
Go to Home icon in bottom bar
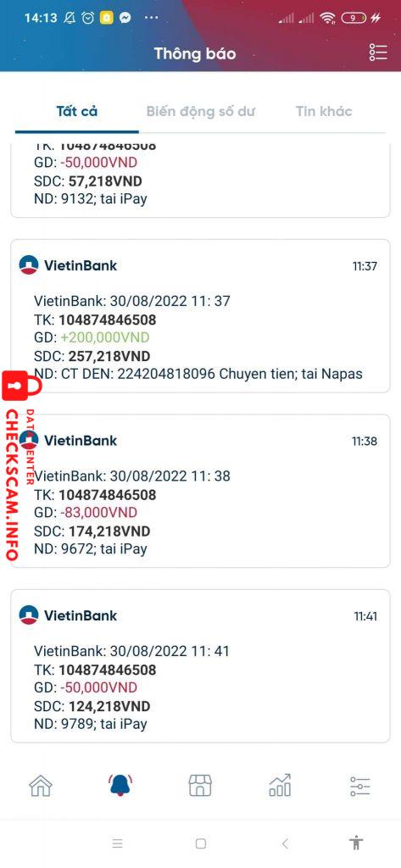click(41, 785)
